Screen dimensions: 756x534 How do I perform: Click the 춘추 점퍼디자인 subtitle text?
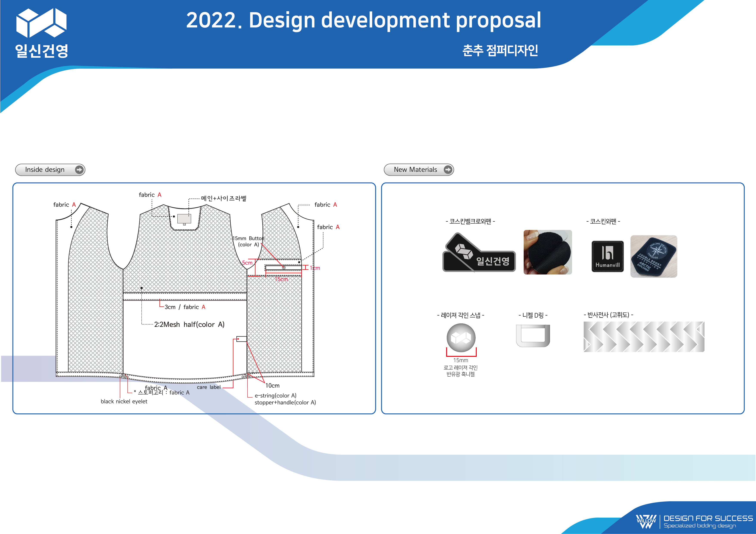500,50
